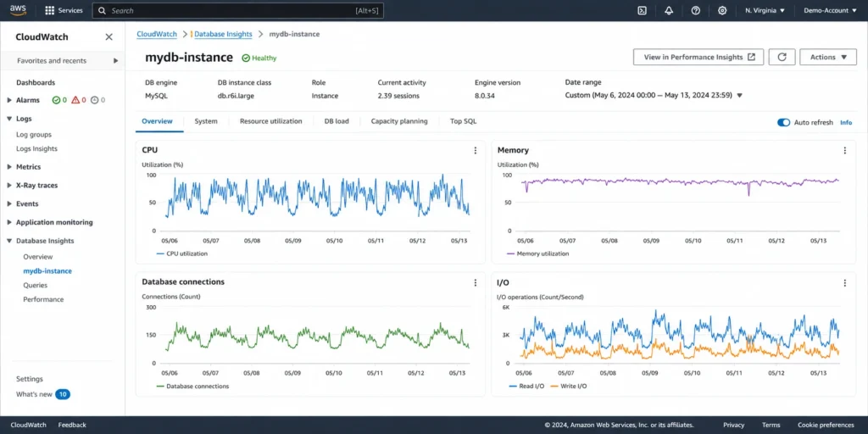
Task: Expand the X-Ray traces section
Action: (8, 186)
